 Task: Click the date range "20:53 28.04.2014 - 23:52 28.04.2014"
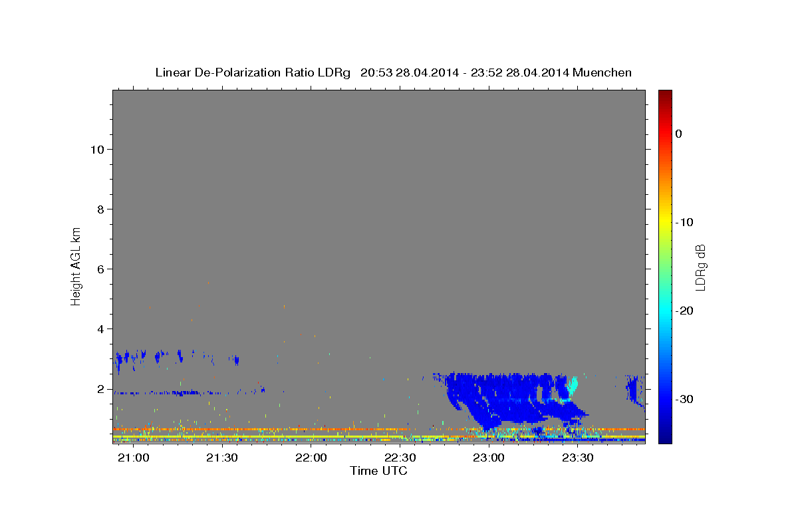click(464, 72)
